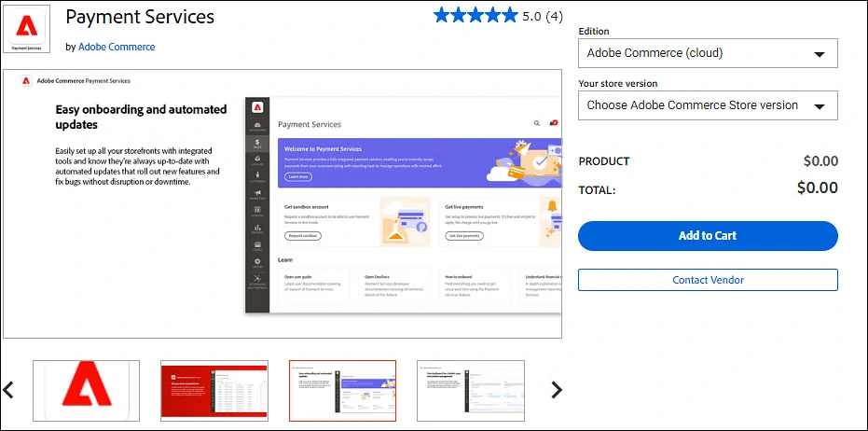Image resolution: width=868 pixels, height=431 pixels.
Task: Click Request sandbox button in the preview
Action: (x=303, y=235)
